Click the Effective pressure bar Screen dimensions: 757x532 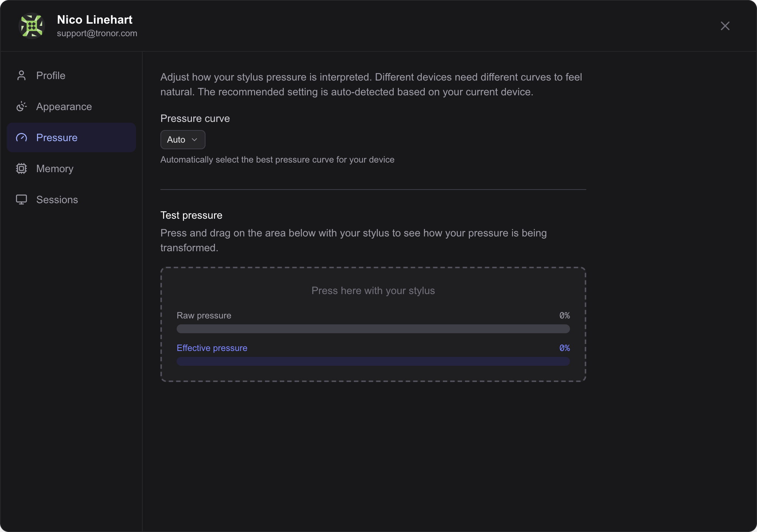coord(373,361)
